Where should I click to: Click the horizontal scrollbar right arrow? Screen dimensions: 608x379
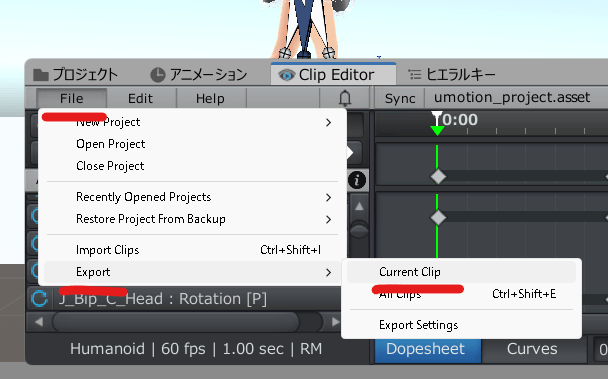click(x=335, y=322)
